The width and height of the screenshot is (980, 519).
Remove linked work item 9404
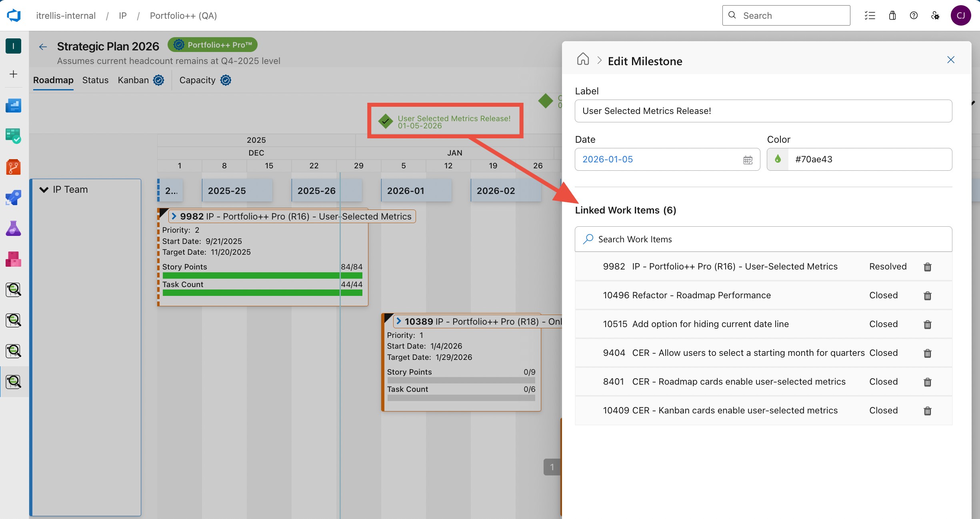(927, 353)
